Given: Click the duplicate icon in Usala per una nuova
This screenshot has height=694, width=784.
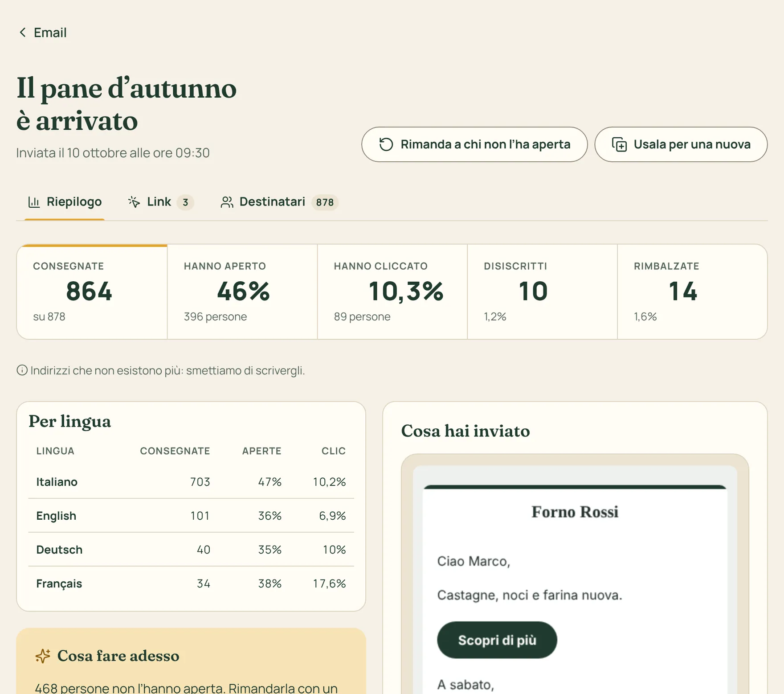Looking at the screenshot, I should pyautogui.click(x=619, y=144).
